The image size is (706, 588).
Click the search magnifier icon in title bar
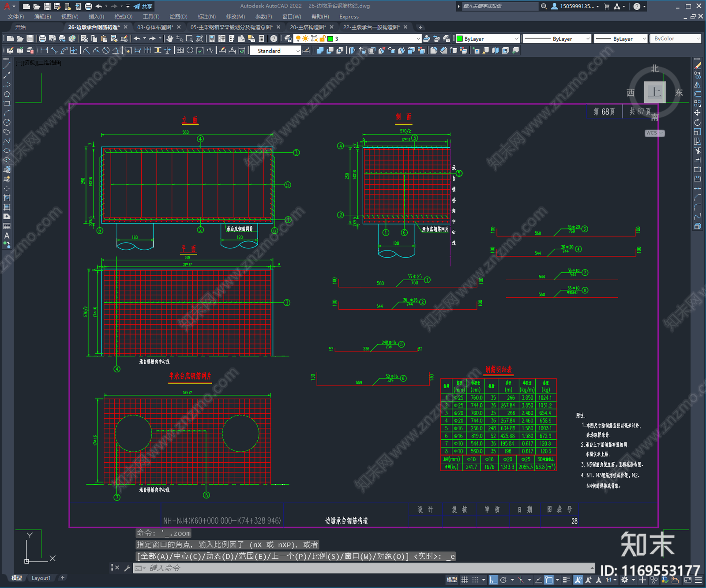point(544,6)
